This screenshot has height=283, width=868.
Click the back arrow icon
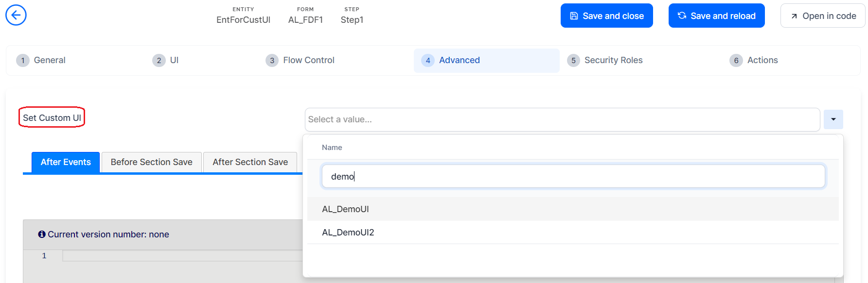point(16,15)
